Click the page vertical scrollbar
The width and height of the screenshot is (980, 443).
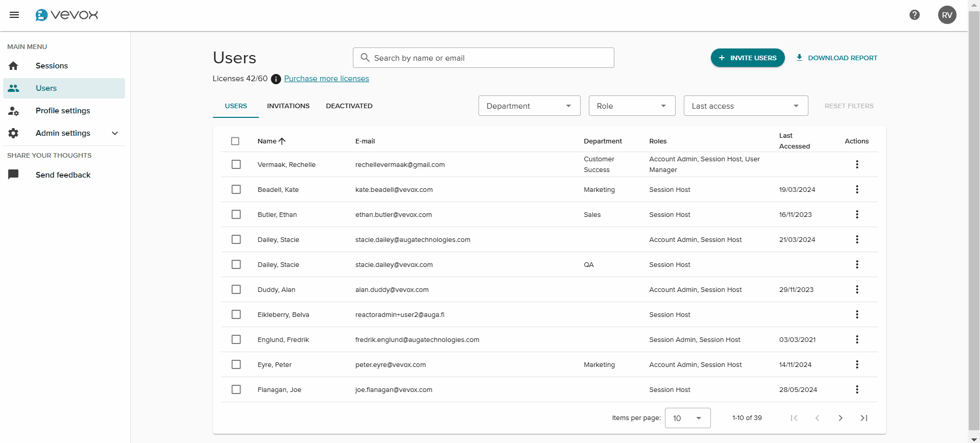coord(974,221)
